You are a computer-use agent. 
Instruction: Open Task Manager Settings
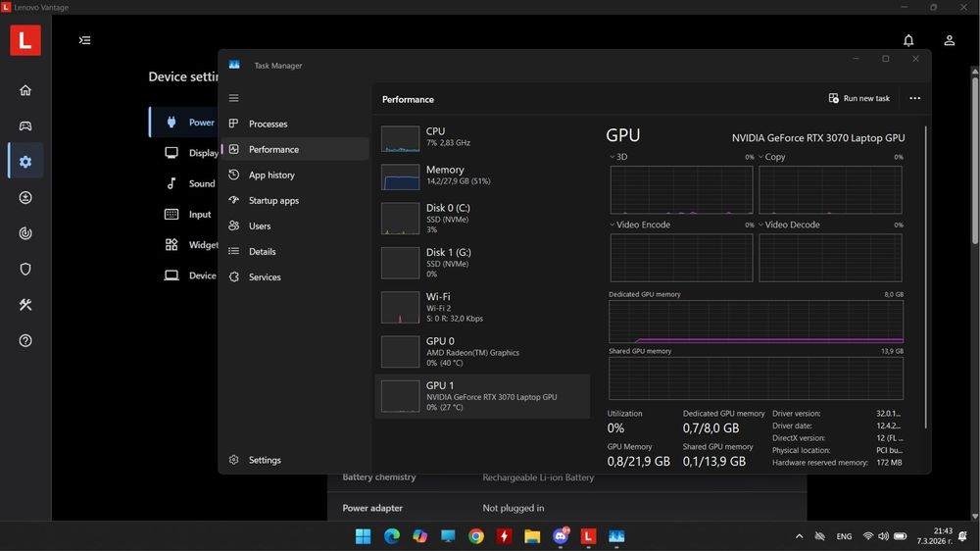point(294,460)
